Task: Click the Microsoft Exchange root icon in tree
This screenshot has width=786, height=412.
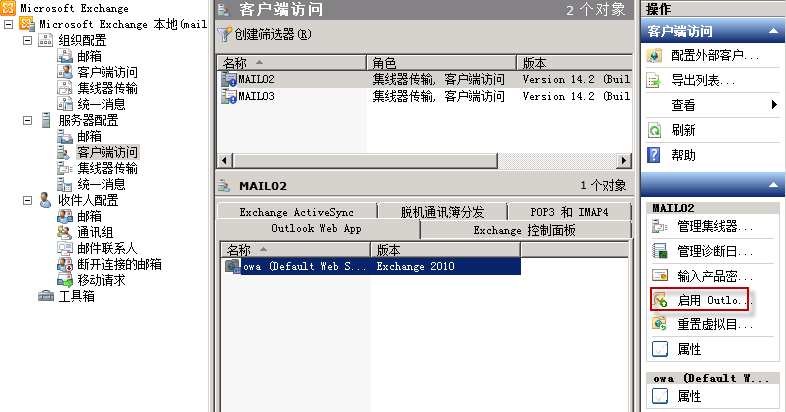Action: (x=8, y=8)
